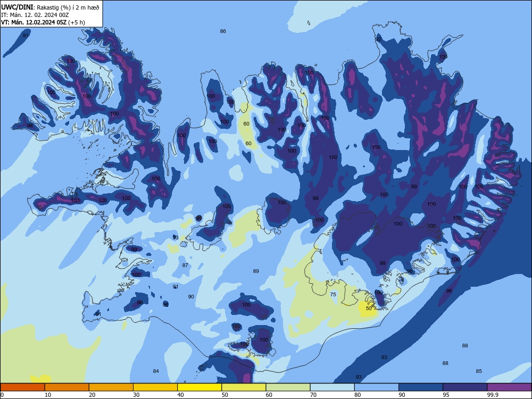Pick the purple legend swatch above 99.9

tap(509, 387)
